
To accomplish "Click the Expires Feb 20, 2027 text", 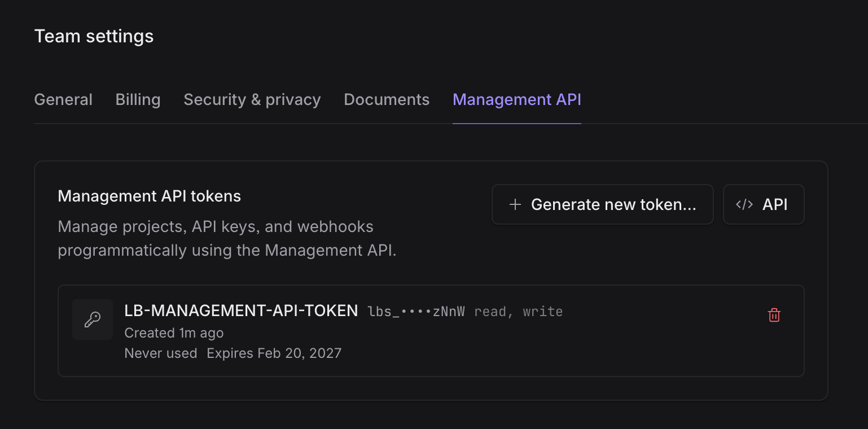I will click(x=274, y=353).
